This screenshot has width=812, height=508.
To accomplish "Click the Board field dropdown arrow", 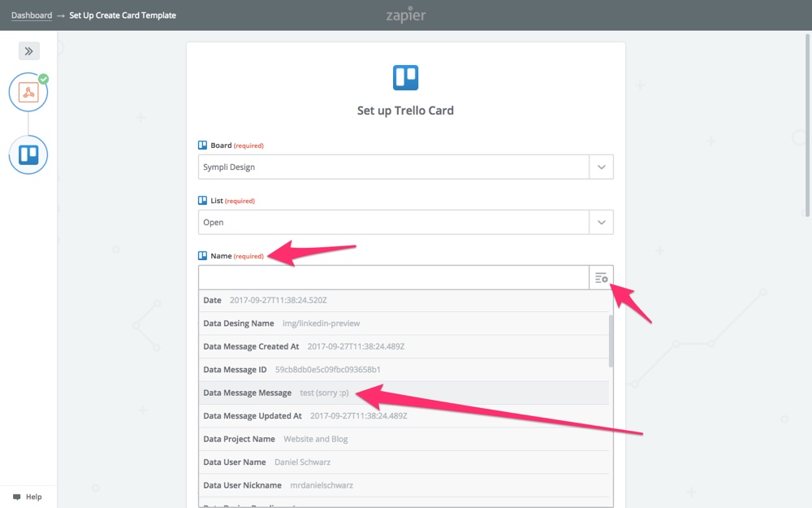I will coord(601,167).
